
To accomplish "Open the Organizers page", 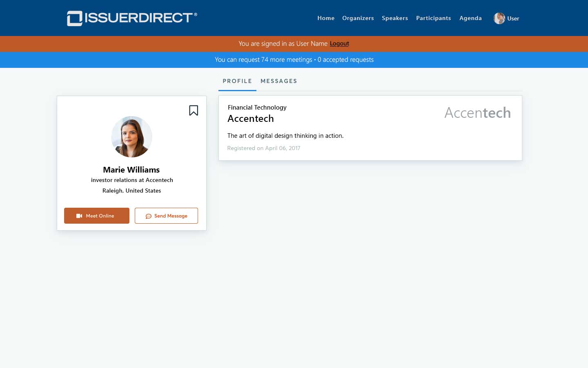I will [358, 18].
